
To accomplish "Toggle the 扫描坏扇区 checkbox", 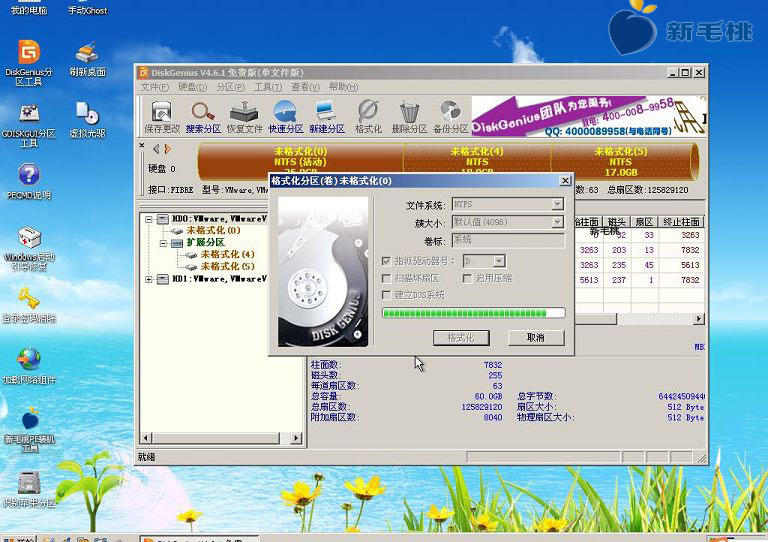I will pyautogui.click(x=386, y=278).
